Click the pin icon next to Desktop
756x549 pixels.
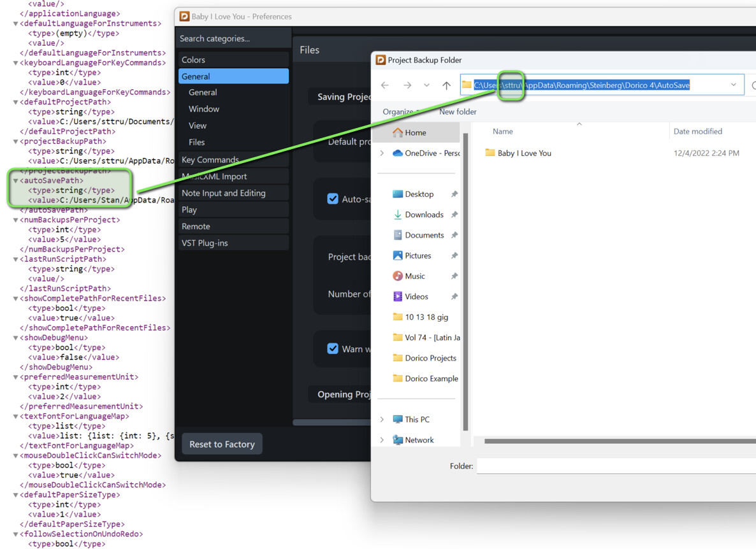pyautogui.click(x=454, y=194)
